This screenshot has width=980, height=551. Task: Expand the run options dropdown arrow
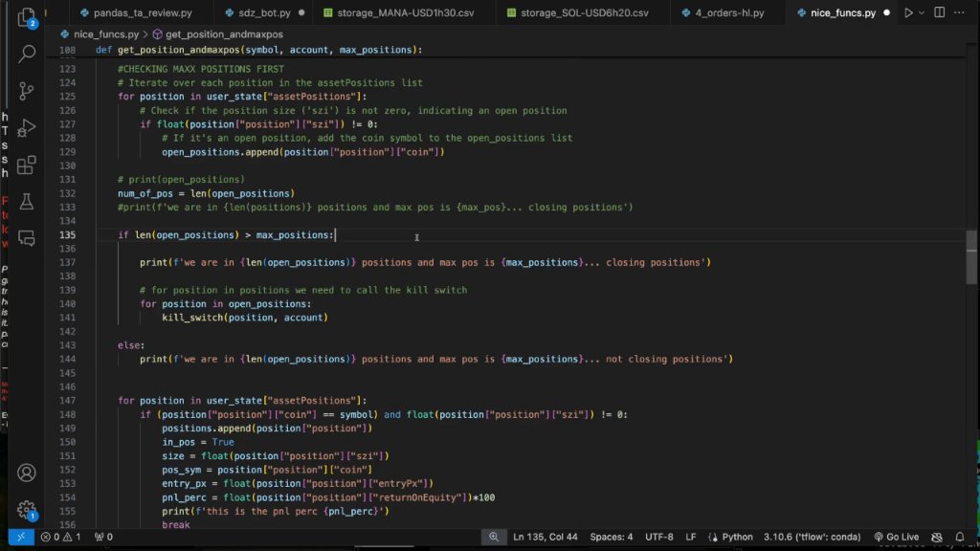tap(922, 12)
